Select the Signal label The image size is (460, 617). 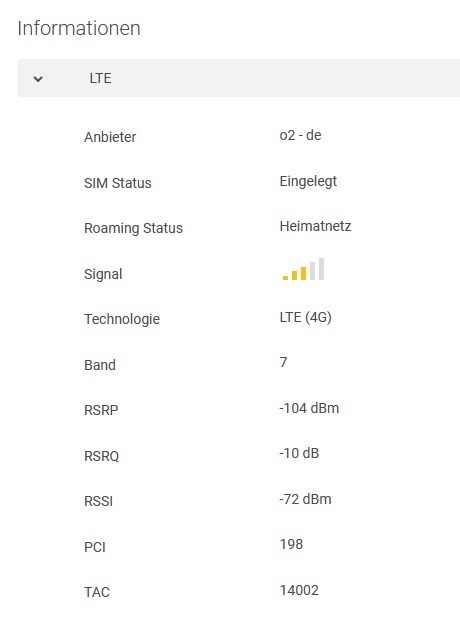coord(103,274)
